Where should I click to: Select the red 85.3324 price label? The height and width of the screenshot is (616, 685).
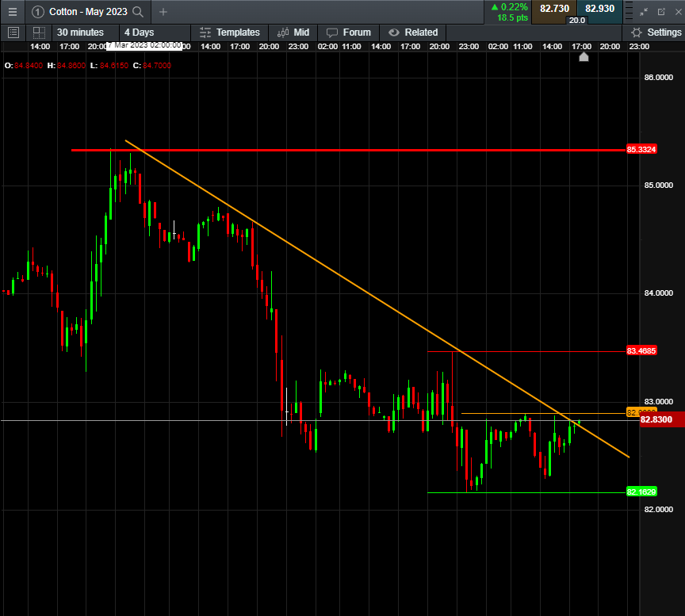pyautogui.click(x=641, y=149)
